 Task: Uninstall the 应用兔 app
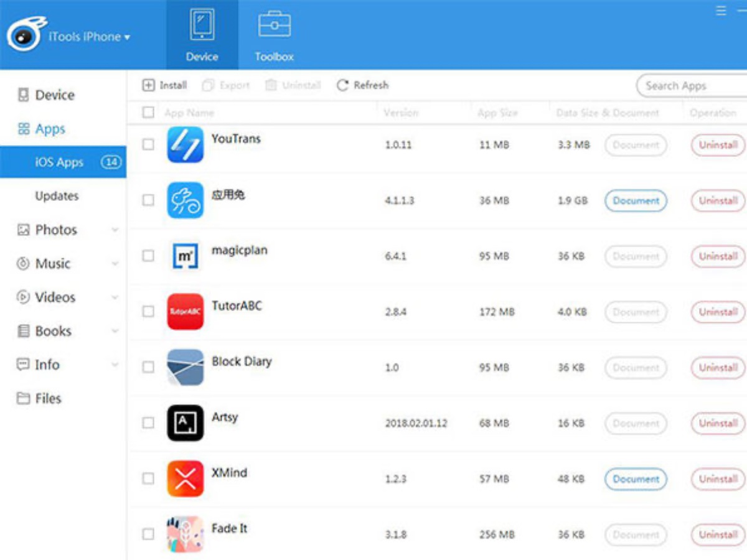click(x=718, y=201)
